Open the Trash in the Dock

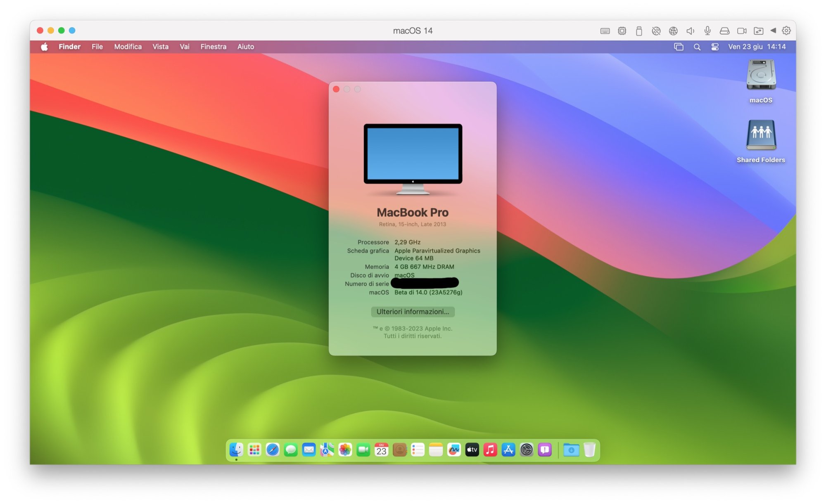[590, 450]
